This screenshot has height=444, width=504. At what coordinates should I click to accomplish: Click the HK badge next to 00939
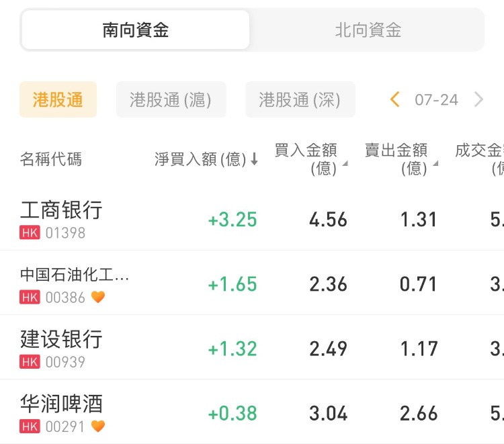click(30, 362)
